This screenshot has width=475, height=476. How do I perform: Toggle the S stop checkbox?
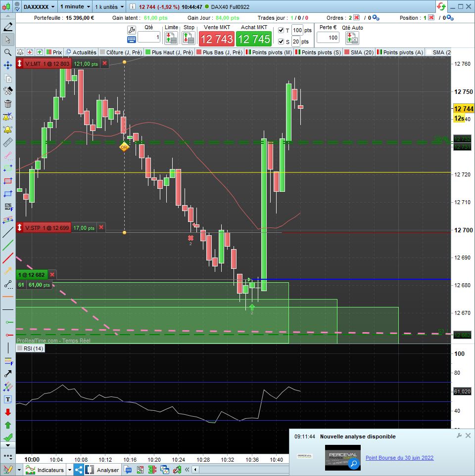(281, 42)
